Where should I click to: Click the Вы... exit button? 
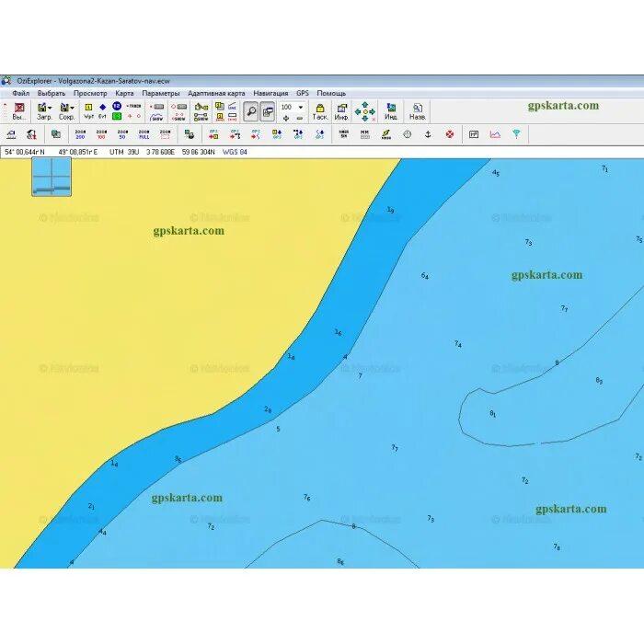click(19, 111)
